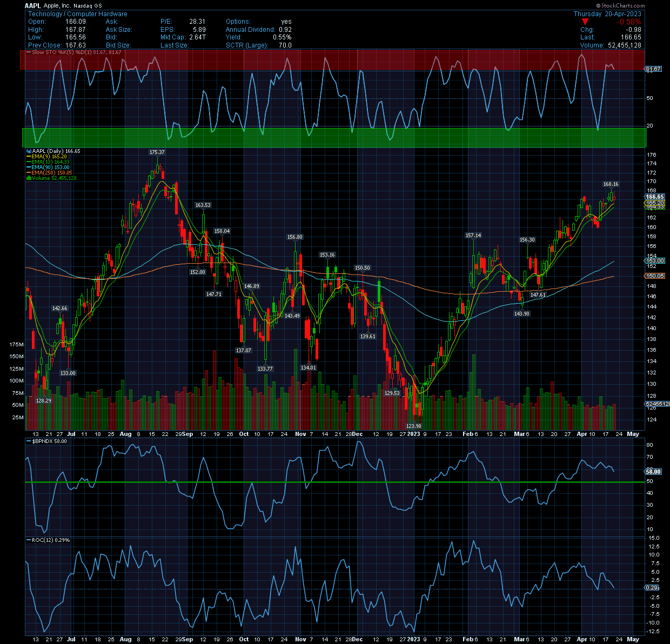Select the Prev Close value '167.63'
The width and height of the screenshot is (670, 644).
pyautogui.click(x=76, y=45)
